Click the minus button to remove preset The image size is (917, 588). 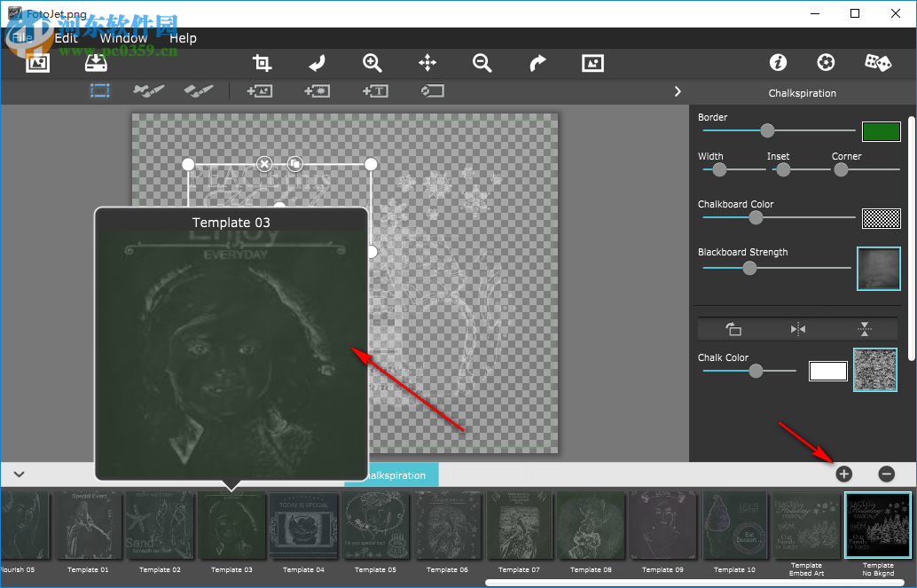pos(886,474)
